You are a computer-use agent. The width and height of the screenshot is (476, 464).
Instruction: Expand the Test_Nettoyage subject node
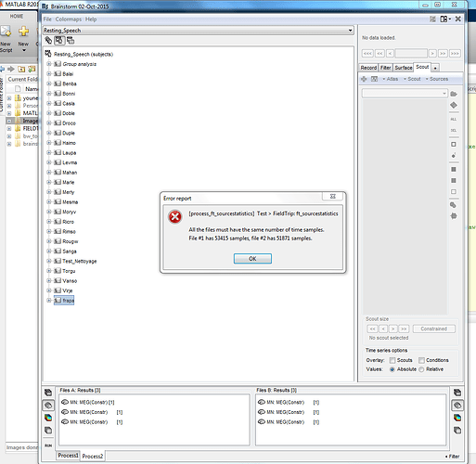coord(49,261)
